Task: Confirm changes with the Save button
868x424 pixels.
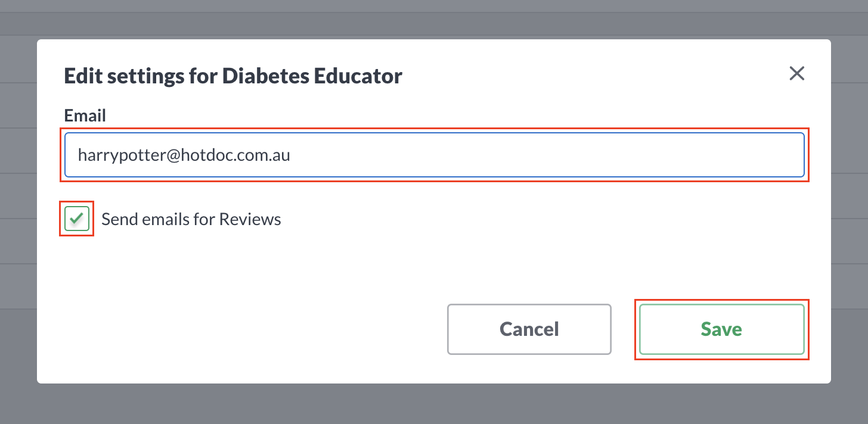Action: pyautogui.click(x=722, y=329)
